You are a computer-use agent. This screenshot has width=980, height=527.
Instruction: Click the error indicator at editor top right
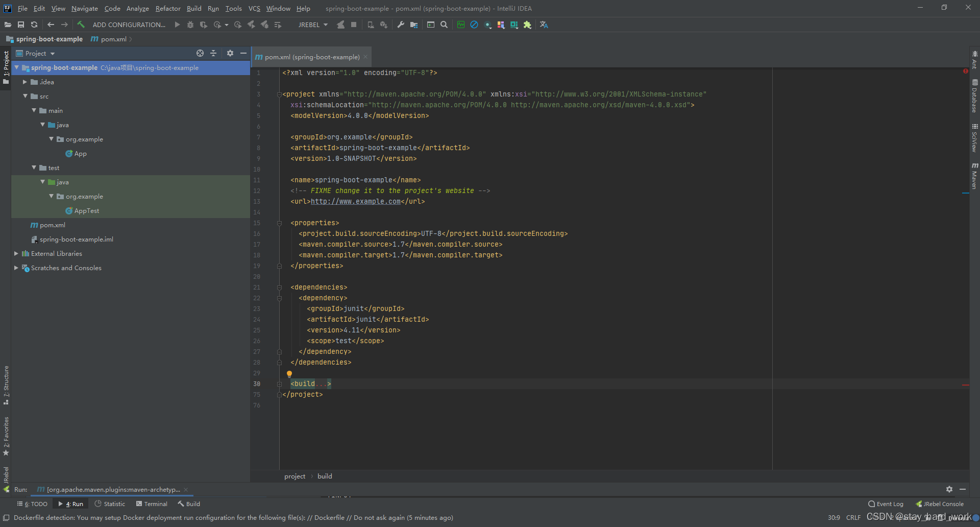[966, 71]
